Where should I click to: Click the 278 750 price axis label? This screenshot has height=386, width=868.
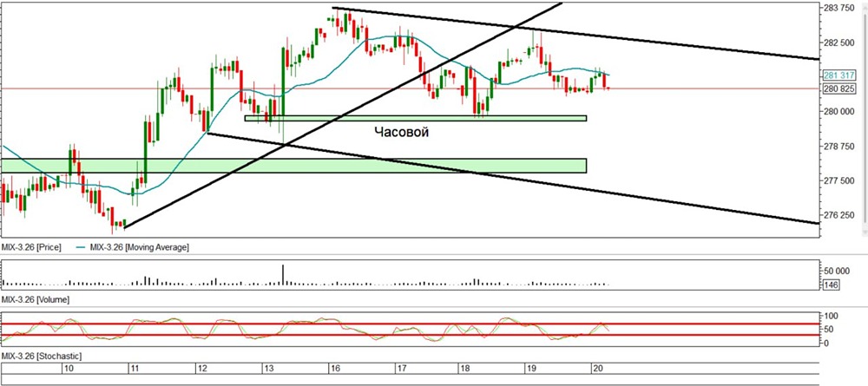click(839, 147)
